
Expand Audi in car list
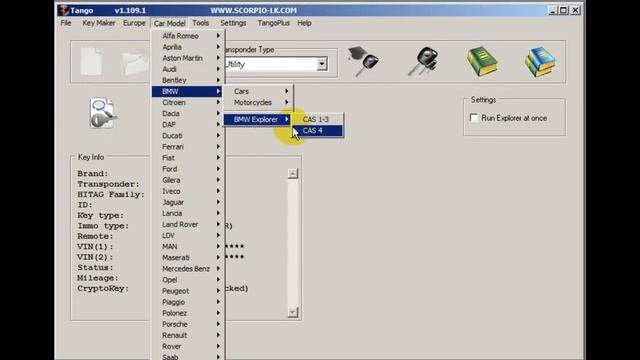click(x=188, y=69)
